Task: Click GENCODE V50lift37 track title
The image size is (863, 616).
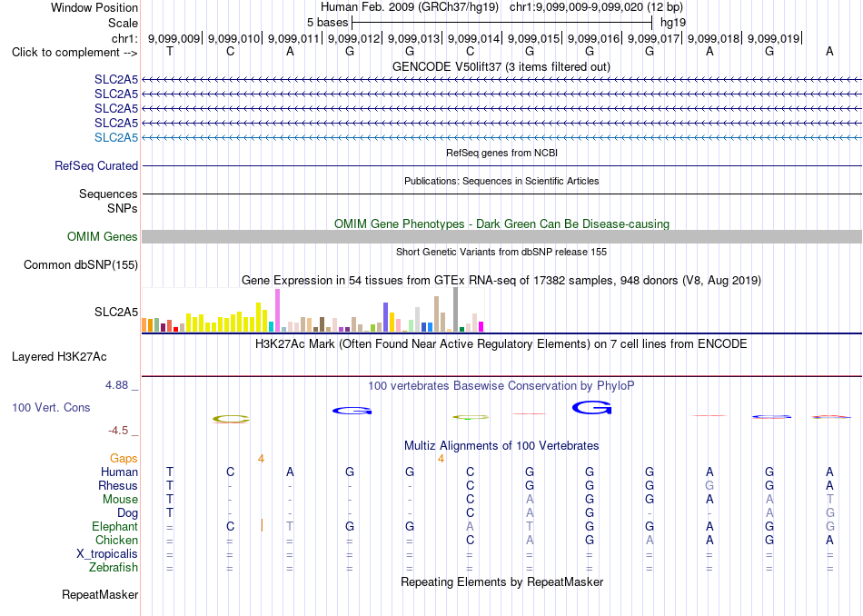Action: [501, 66]
